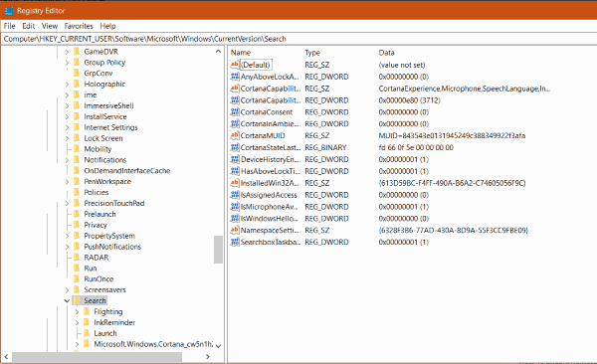Image resolution: width=597 pixels, height=364 pixels.
Task: Open the Edit menu
Action: pyautogui.click(x=29, y=26)
